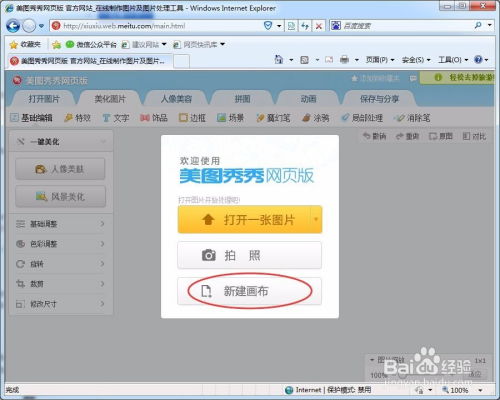
Task: Open the 微信公众平台 favorites link
Action: 91,44
